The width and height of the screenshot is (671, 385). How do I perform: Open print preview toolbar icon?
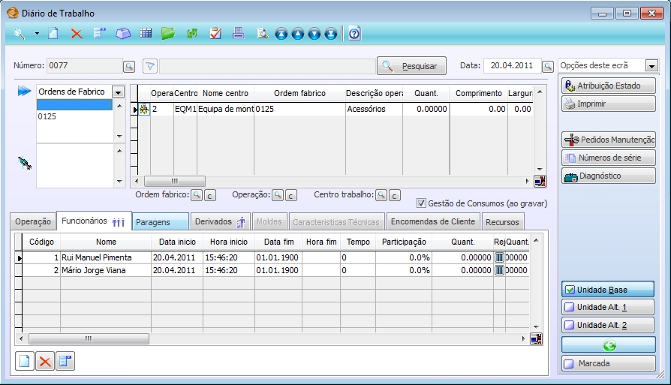262,33
